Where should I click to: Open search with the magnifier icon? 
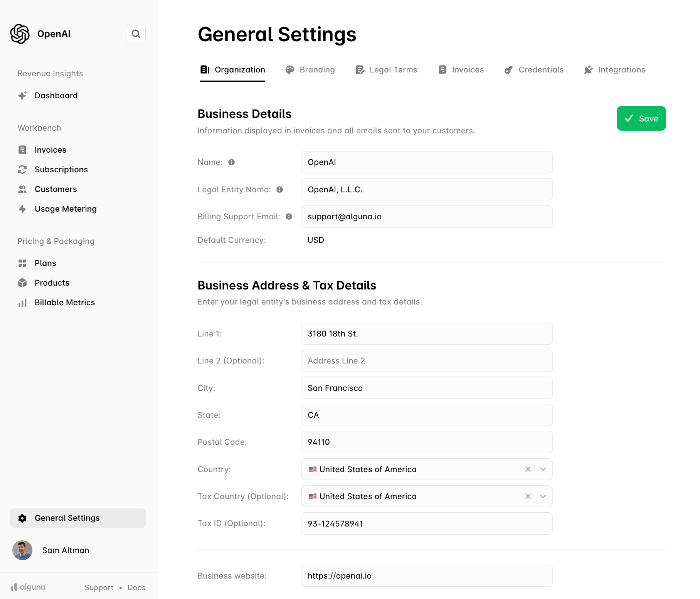136,34
